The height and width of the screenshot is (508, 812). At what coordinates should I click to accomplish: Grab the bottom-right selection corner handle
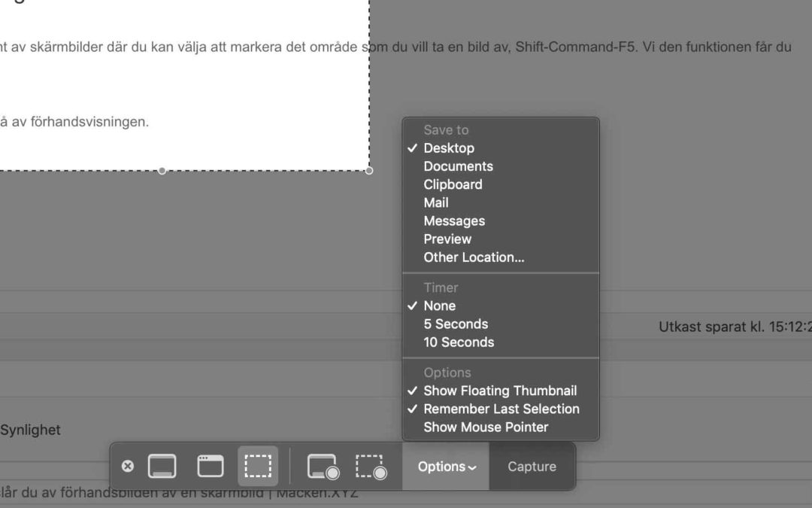369,171
